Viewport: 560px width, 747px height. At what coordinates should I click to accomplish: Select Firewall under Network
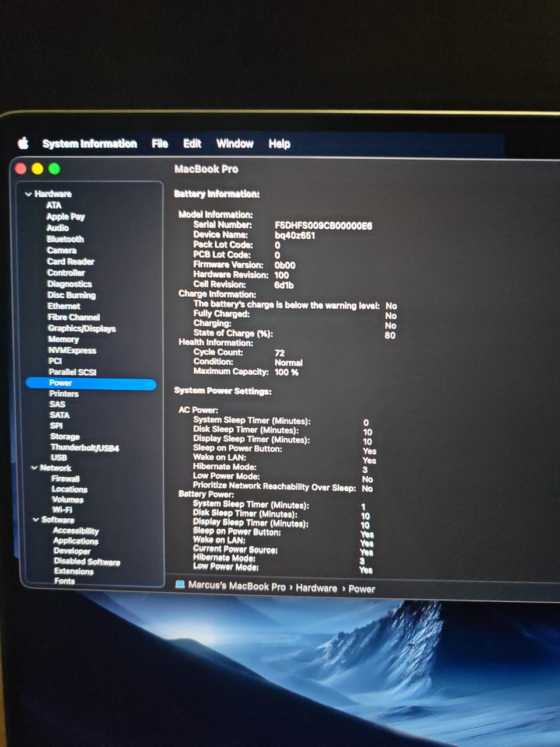pos(65,479)
